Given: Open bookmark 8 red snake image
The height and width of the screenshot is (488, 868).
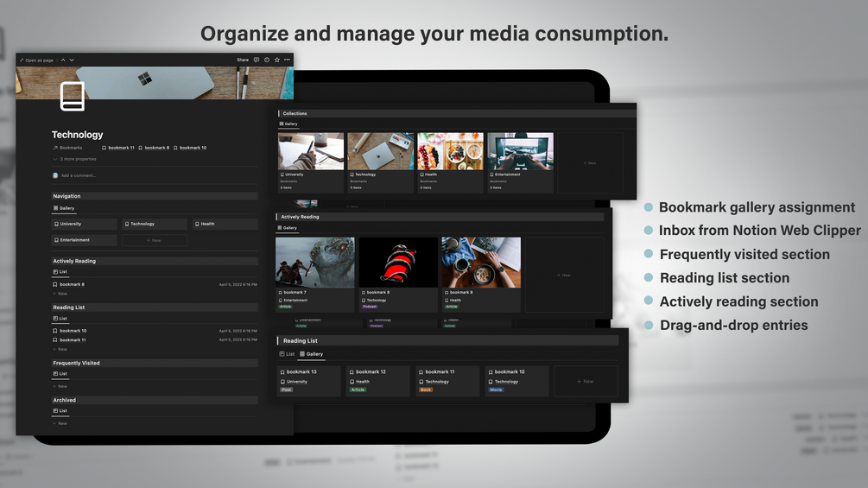Looking at the screenshot, I should [x=398, y=263].
